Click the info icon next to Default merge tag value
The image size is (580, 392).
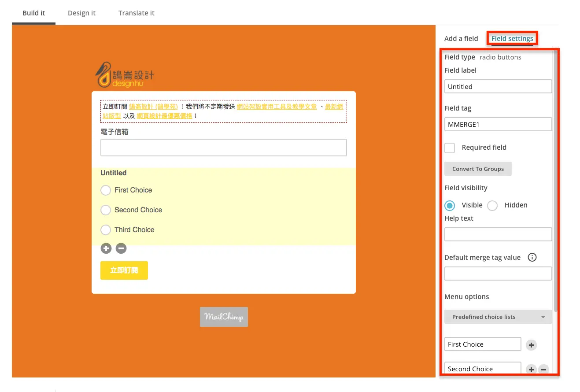coord(532,257)
